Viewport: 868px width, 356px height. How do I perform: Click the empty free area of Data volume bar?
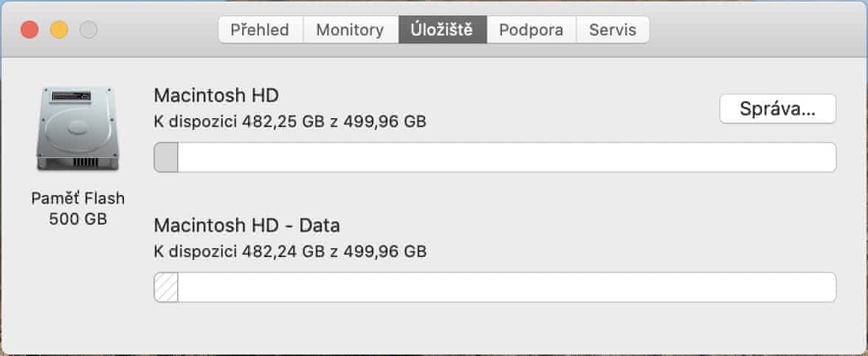point(506,287)
